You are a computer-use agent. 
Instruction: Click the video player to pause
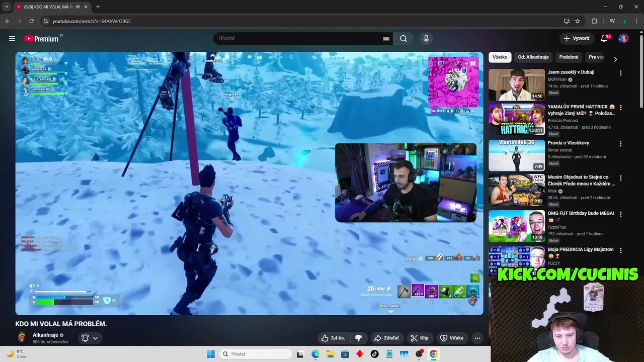[249, 183]
